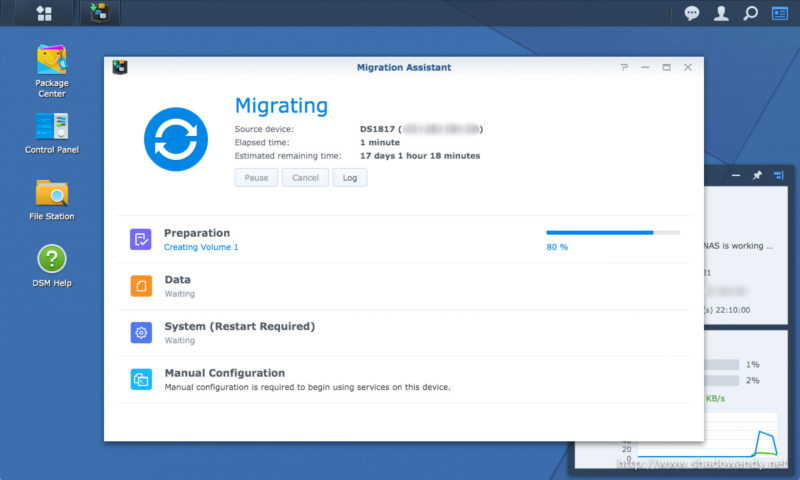Screen dimensions: 800x480
Task: Click '17 days 1 hour 18 minutes' estimate
Action: click(x=420, y=156)
